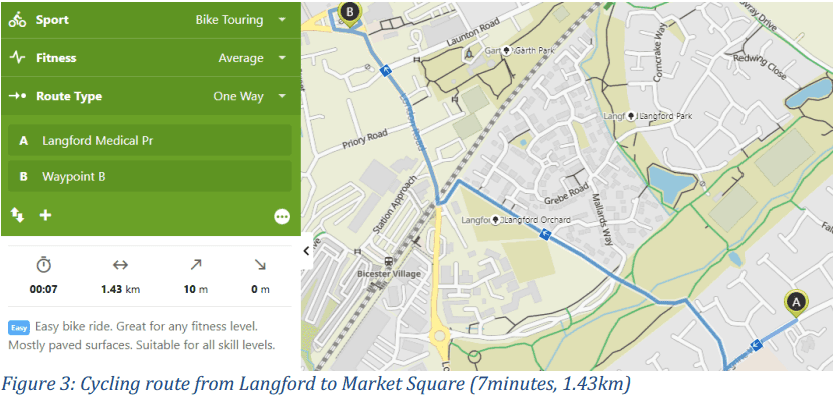Click the Bicester Village station label

389,274
